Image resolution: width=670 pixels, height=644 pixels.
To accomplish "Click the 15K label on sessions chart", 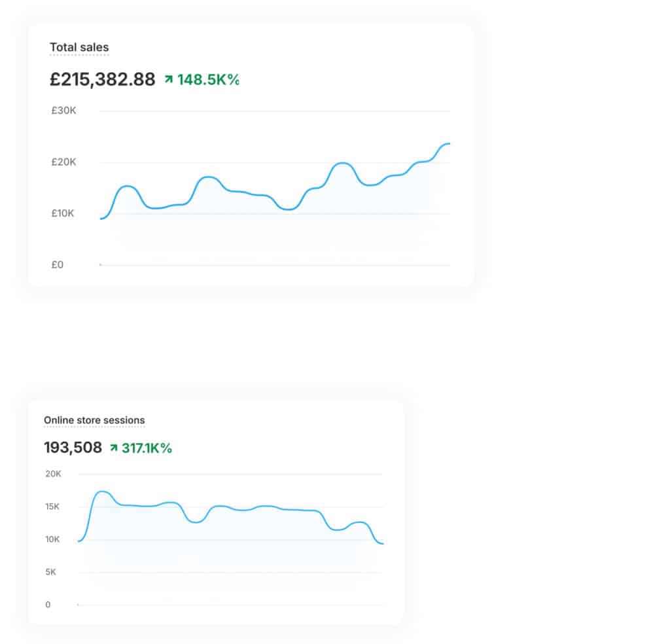I will tap(52, 507).
